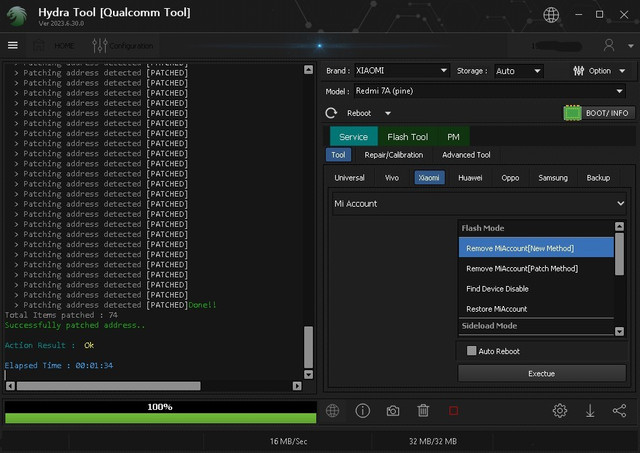
Task: Click log panel scroll down arrow
Action: coord(309,374)
